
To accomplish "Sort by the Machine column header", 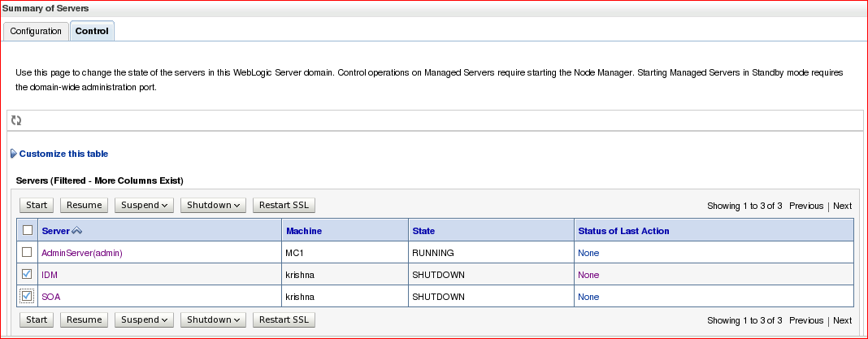I will (304, 231).
